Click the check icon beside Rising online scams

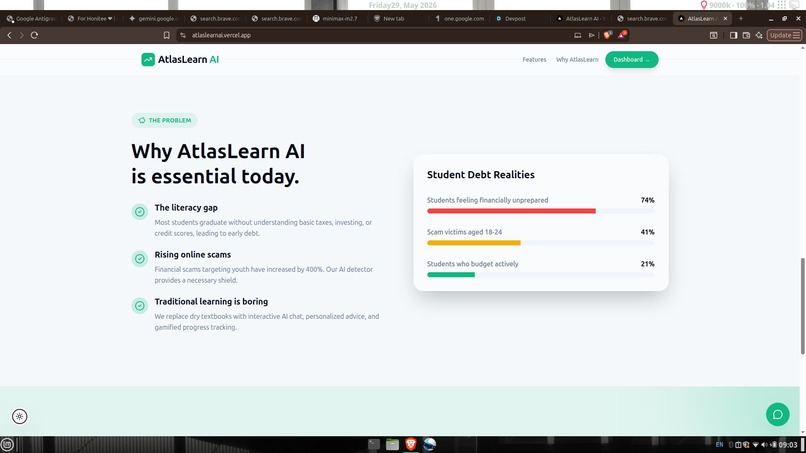(139, 258)
